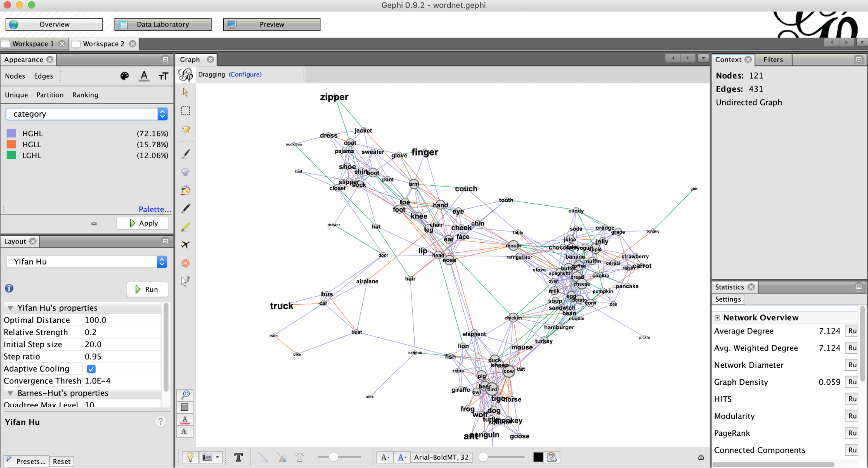Collapse Yifan Hu's properties section
The width and height of the screenshot is (868, 468).
tap(10, 308)
